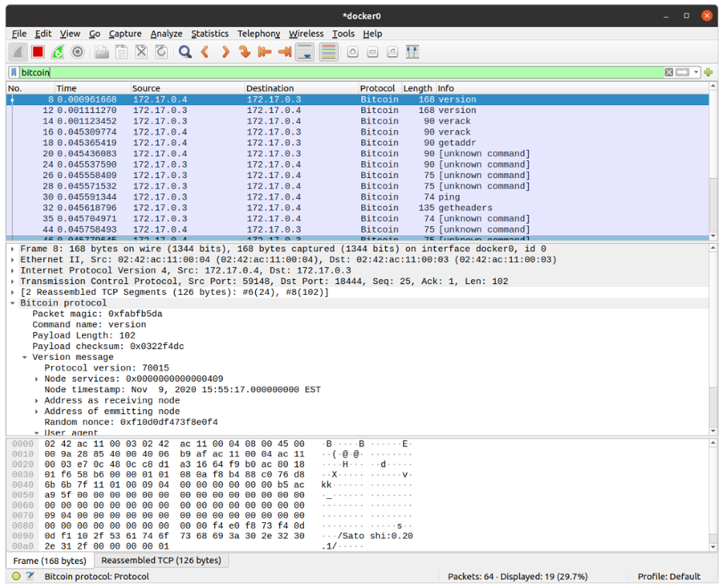Restart the current capture
The height and width of the screenshot is (588, 724).
pos(58,52)
